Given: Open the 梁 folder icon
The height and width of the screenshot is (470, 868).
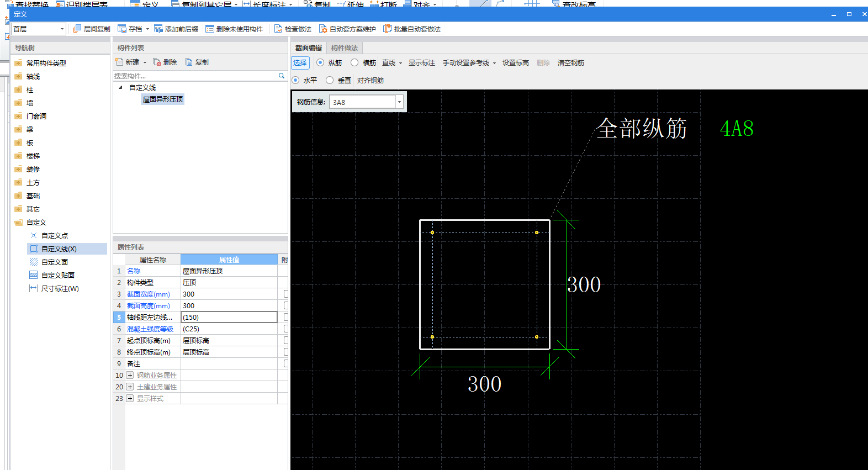Looking at the screenshot, I should tap(18, 129).
